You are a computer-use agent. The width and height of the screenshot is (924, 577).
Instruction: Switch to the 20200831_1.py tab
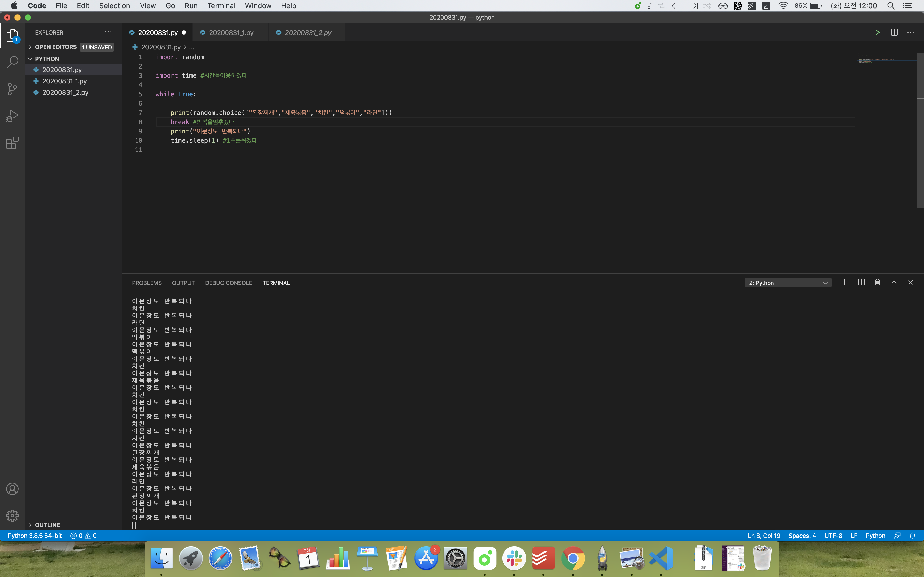[x=231, y=33]
